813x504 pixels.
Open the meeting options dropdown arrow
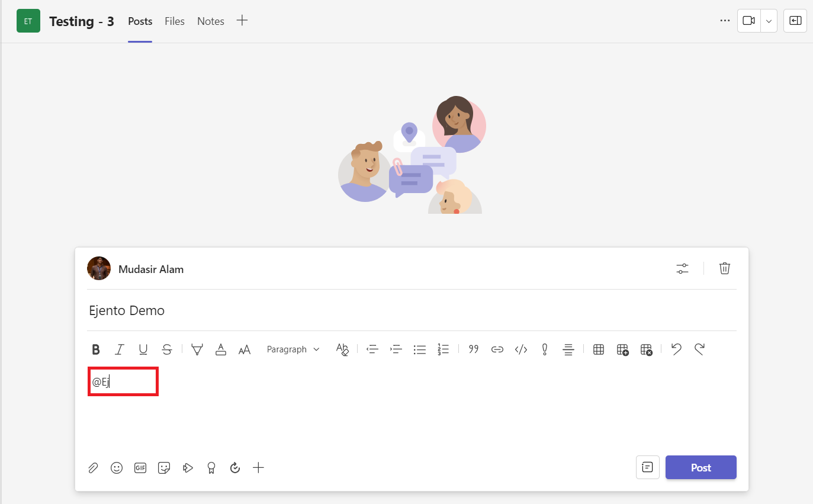(x=769, y=21)
